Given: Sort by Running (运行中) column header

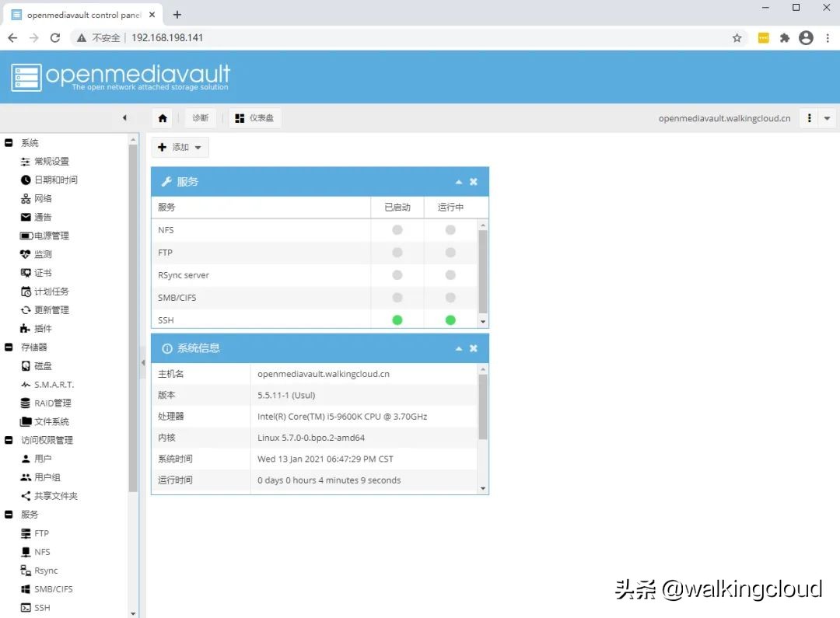Looking at the screenshot, I should [x=450, y=208].
